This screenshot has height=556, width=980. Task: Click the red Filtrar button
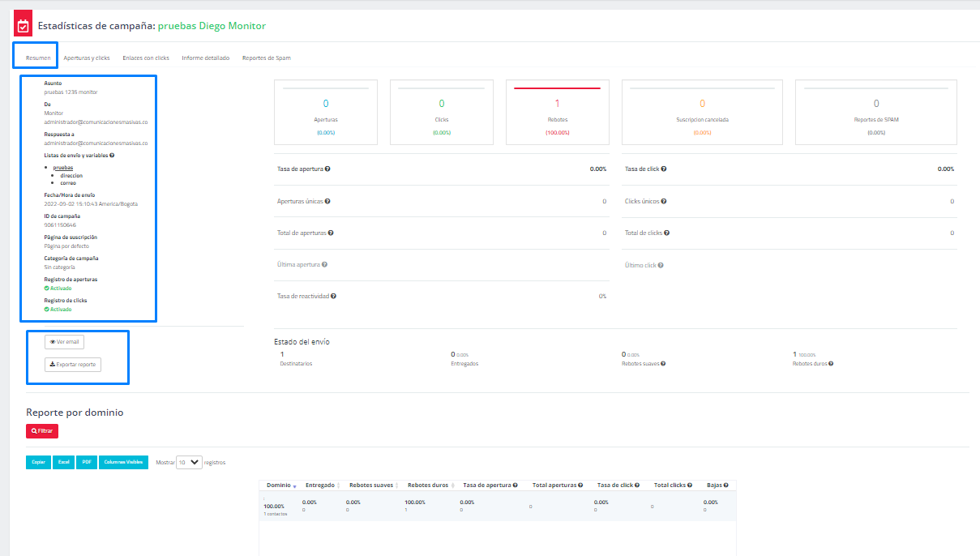pos(42,431)
